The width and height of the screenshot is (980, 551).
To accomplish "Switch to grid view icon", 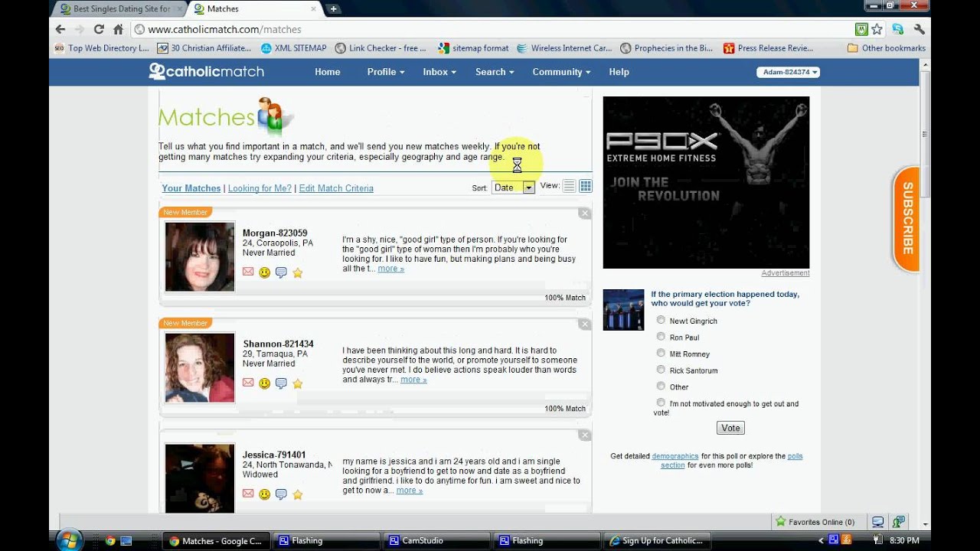I will [x=586, y=186].
